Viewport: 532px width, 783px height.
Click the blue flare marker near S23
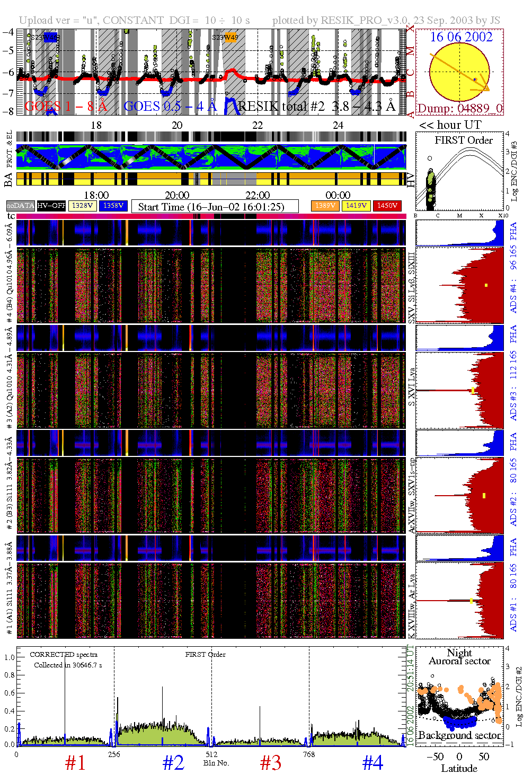pos(50,37)
